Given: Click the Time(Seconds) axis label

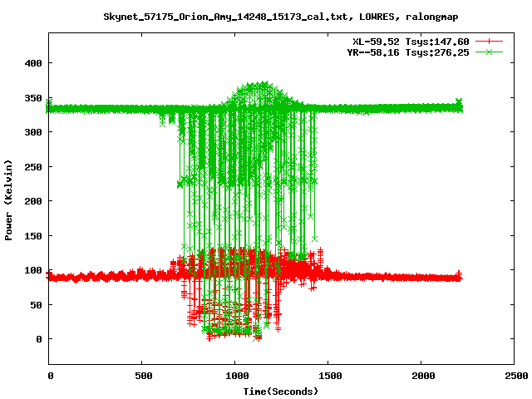Looking at the screenshot, I should point(281,392).
